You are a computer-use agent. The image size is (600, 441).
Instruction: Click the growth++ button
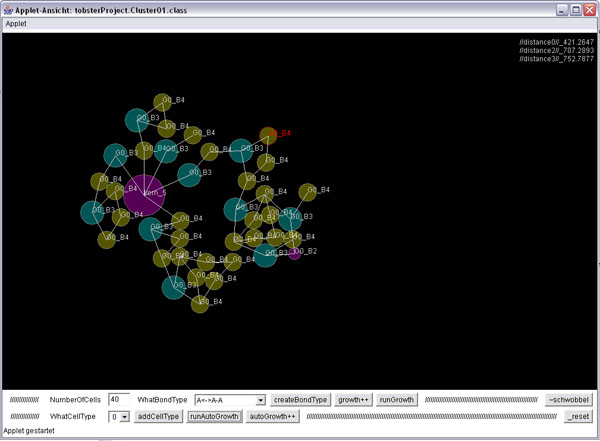click(353, 400)
